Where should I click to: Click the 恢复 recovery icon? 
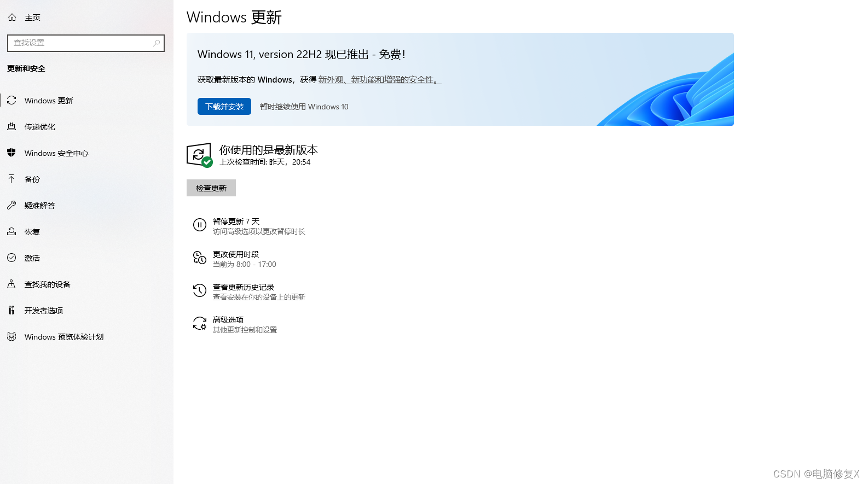coord(11,232)
